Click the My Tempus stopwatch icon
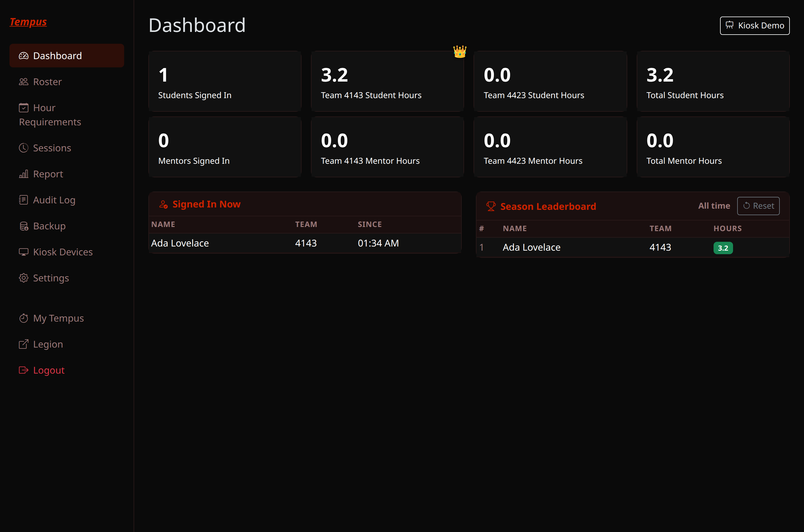804x532 pixels. [23, 318]
